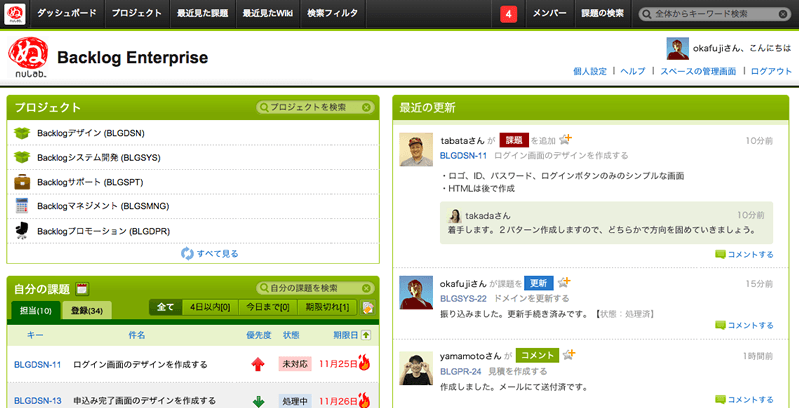Screen dimensions: 799x408
Task: Open the Backlogプロモーション (BLGDPR) project
Action: point(103,231)
